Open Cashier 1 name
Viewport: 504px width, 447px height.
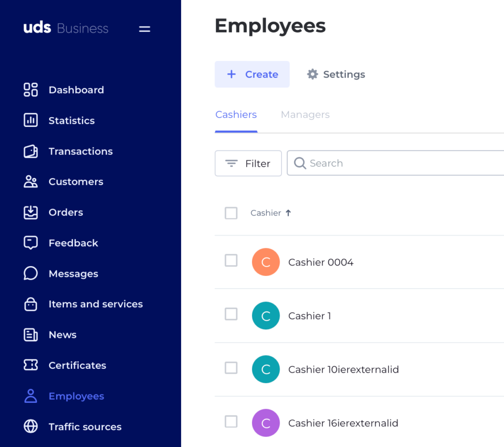point(310,316)
